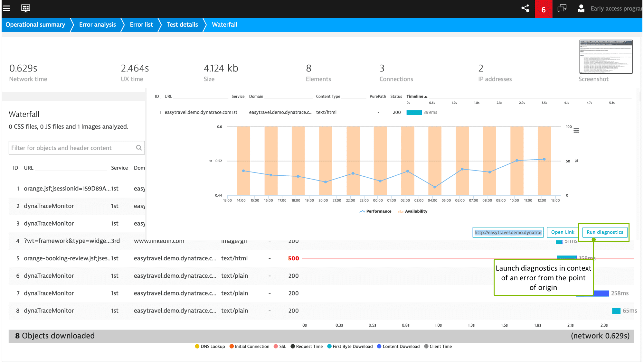Click the last performance data point at 12:00
Viewport: 644px width, 362px height.
tap(544, 159)
